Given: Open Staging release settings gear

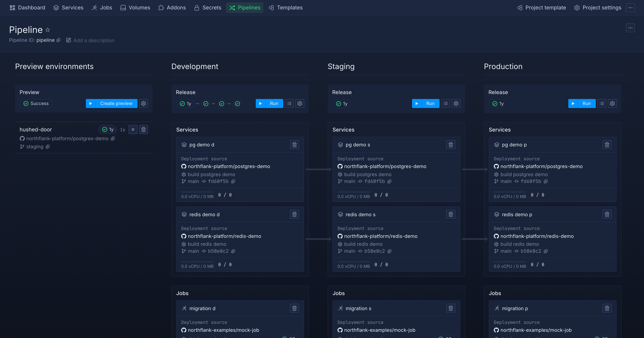Looking at the screenshot, I should [x=456, y=104].
